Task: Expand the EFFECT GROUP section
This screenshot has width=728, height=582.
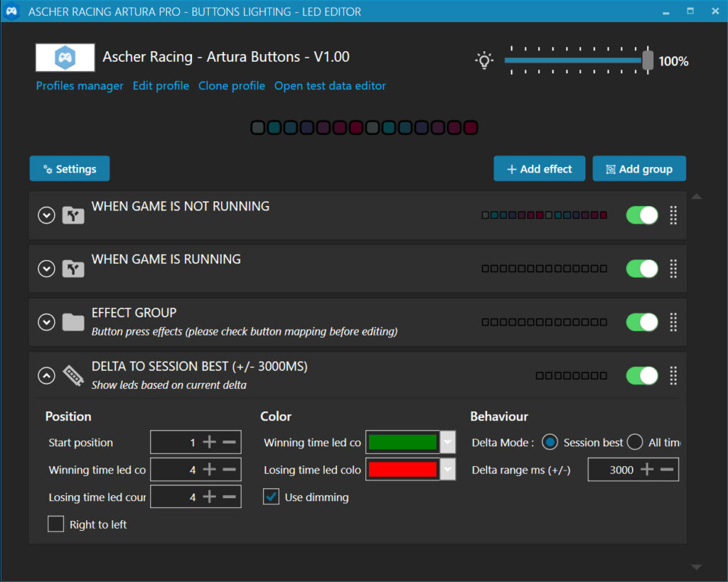Action: (x=46, y=322)
